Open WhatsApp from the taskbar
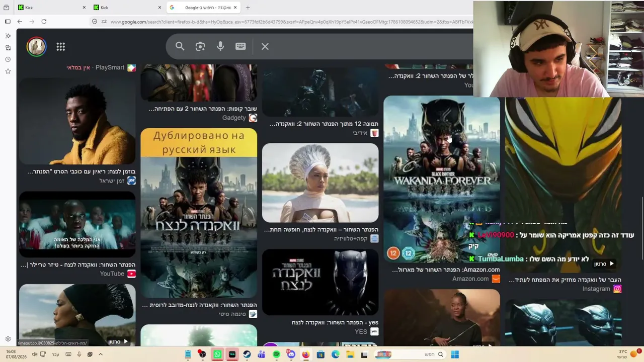644x362 pixels. [x=217, y=354]
